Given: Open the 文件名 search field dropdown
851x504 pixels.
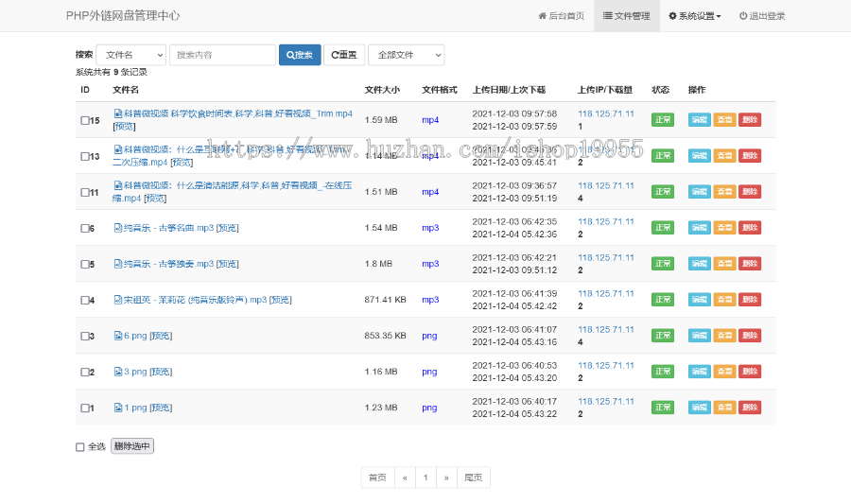Looking at the screenshot, I should pyautogui.click(x=130, y=55).
